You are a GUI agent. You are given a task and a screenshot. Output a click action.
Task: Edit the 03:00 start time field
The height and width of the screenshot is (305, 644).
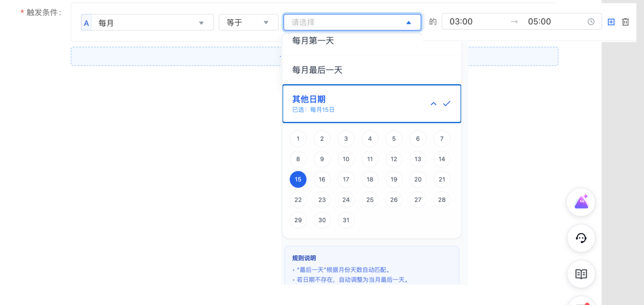click(x=461, y=22)
